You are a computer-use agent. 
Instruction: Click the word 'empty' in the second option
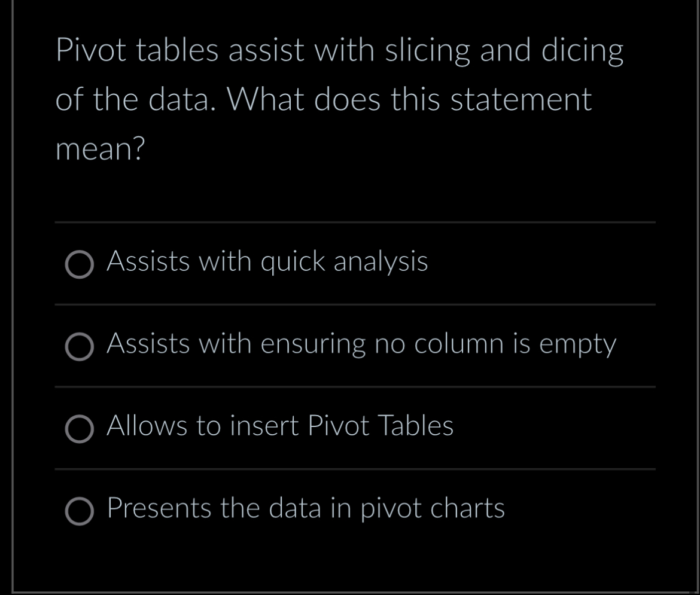pos(578,345)
